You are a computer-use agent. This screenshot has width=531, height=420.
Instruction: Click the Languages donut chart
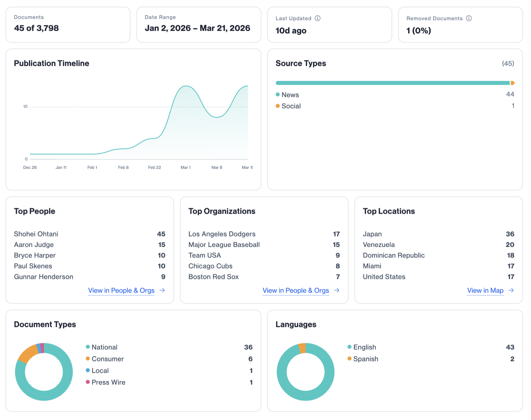[306, 372]
